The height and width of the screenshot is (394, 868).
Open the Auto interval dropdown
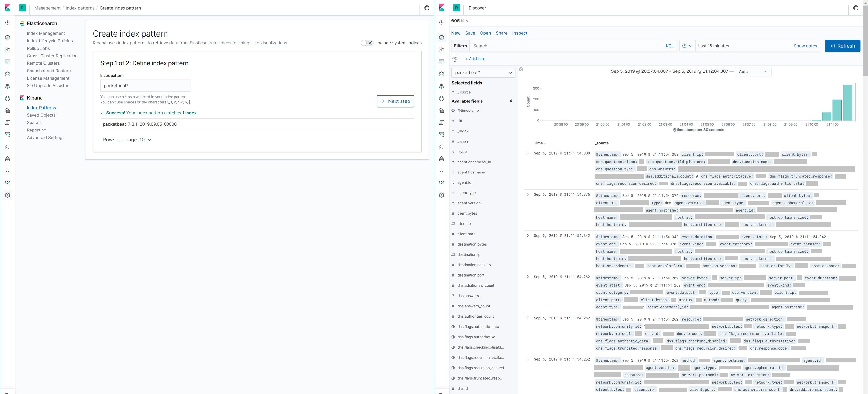click(x=753, y=71)
